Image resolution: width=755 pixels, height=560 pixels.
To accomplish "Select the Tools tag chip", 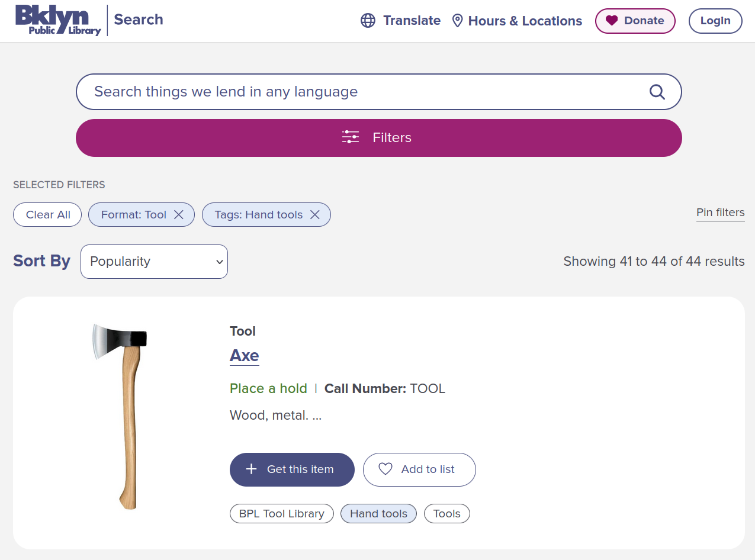I will click(446, 514).
